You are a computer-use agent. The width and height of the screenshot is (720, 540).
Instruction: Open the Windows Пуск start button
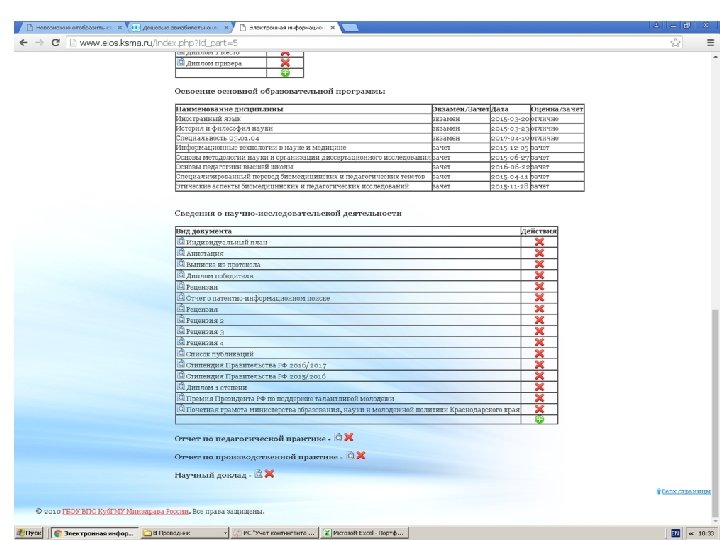pos(29,533)
